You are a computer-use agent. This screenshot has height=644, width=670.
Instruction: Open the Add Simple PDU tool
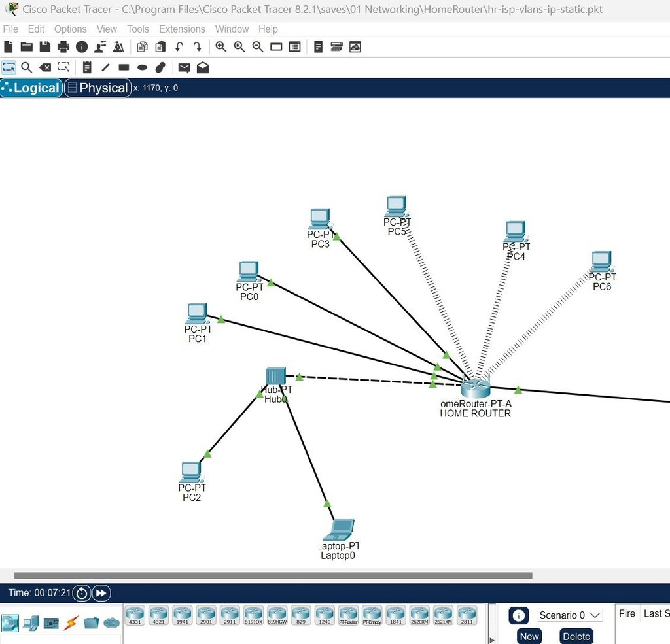point(184,67)
